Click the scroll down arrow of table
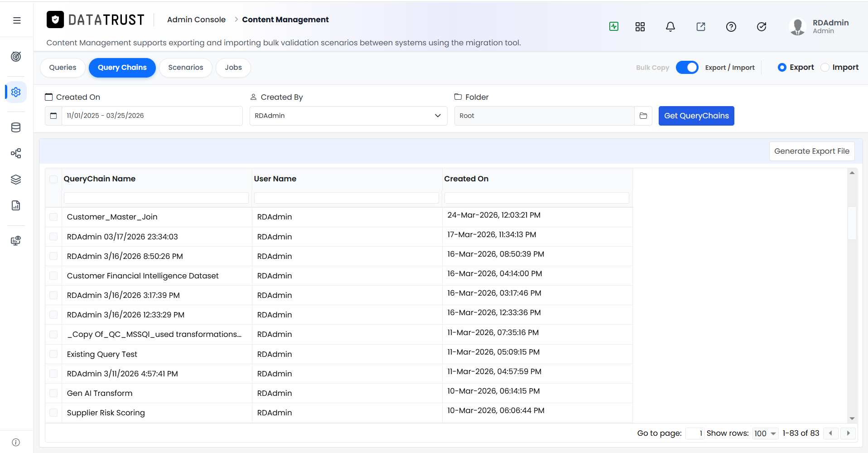This screenshot has height=453, width=868. tap(852, 419)
